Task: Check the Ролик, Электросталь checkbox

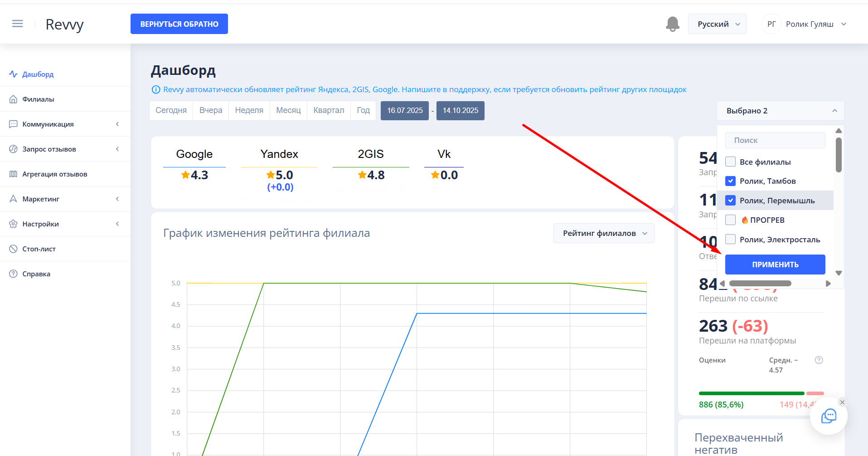Action: tap(730, 239)
